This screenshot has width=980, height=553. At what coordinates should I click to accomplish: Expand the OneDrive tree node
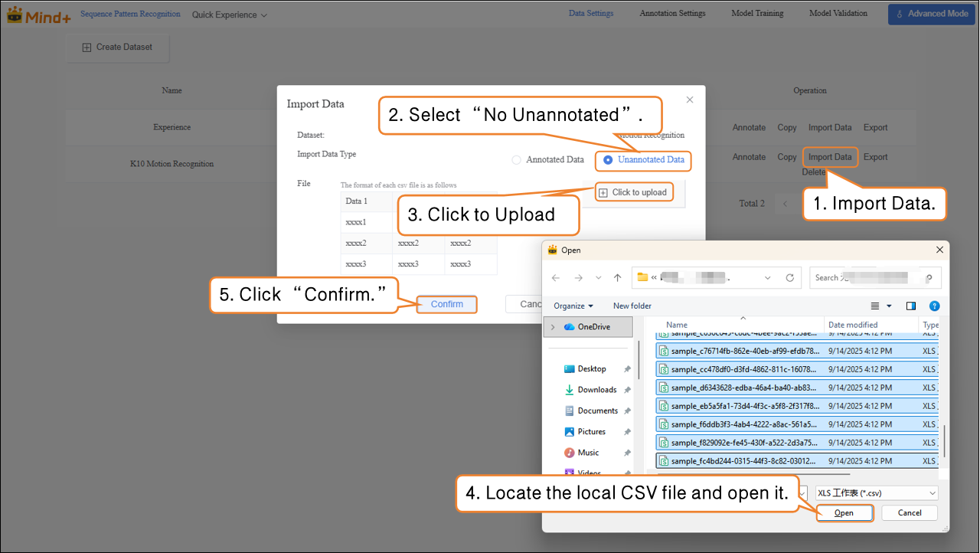coord(553,327)
